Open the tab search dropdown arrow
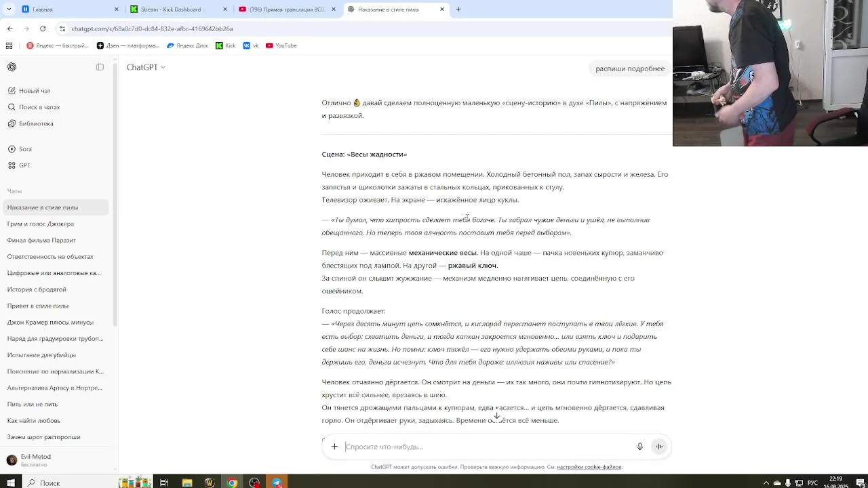This screenshot has height=488, width=868. (9, 9)
